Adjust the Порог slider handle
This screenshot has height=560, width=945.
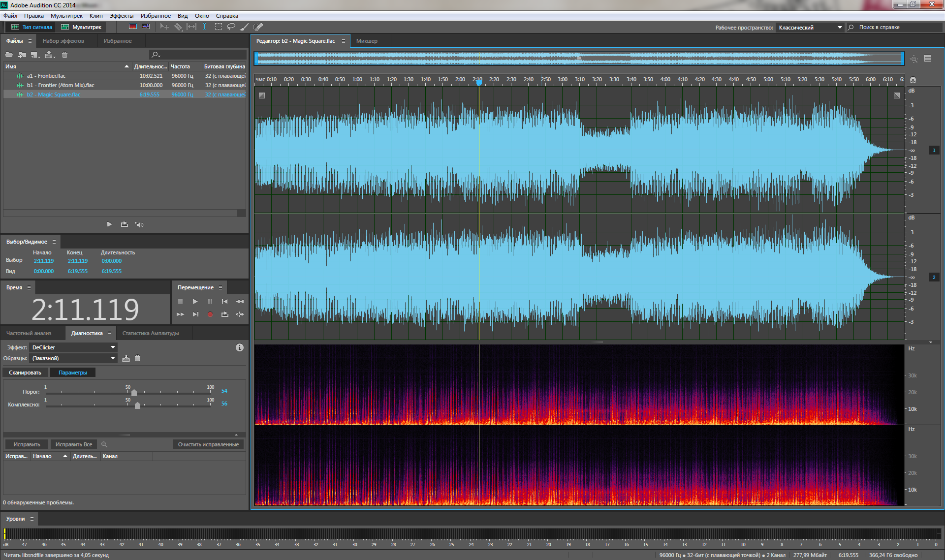pyautogui.click(x=134, y=392)
